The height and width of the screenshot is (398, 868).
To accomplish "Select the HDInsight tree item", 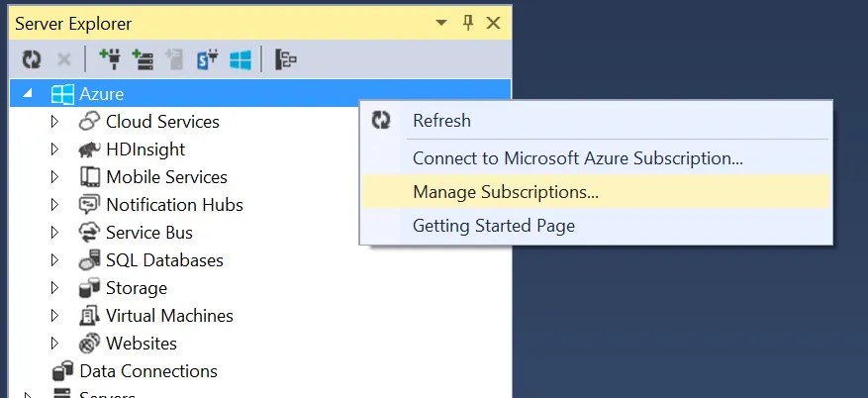I will coord(145,149).
